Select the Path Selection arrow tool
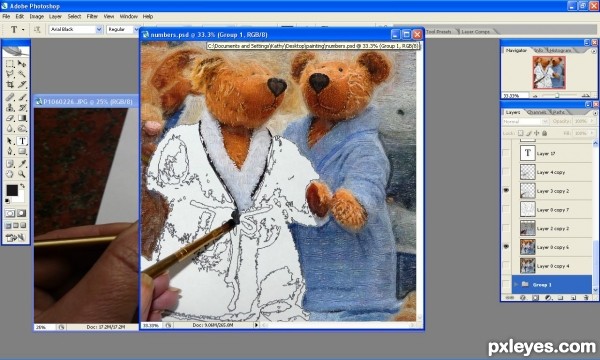Viewport: 600px width, 360px height. pos(10,141)
